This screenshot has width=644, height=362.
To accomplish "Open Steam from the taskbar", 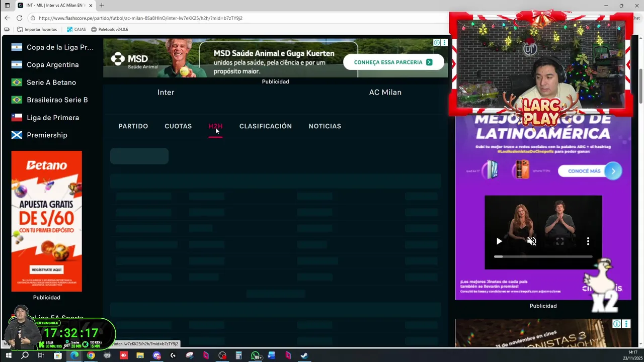I will coord(304,355).
